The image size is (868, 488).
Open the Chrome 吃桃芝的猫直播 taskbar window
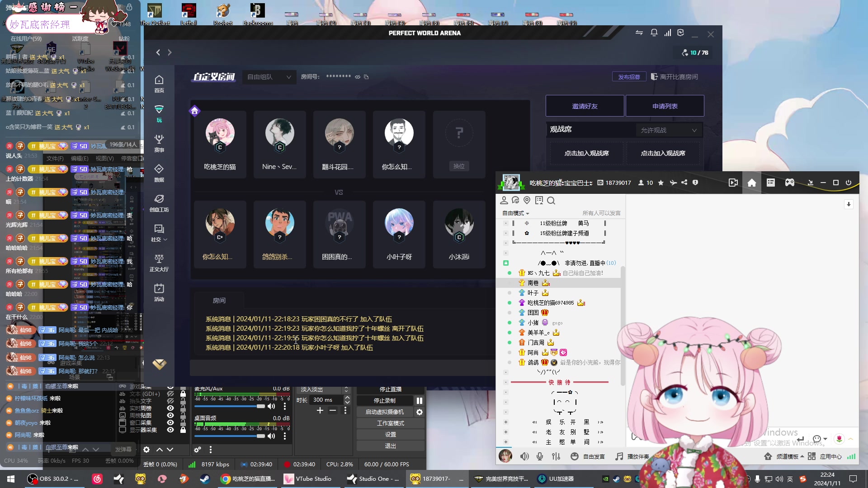[248, 479]
